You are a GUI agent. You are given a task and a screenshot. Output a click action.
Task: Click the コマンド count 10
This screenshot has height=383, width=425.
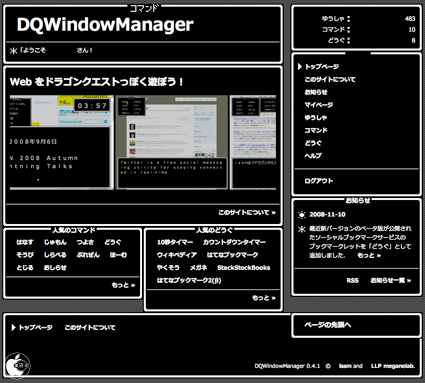412,30
